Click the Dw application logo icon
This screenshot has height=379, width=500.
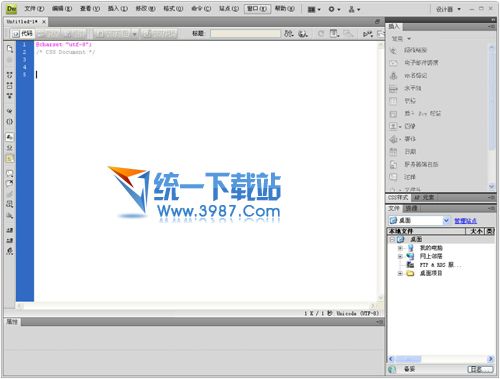tap(12, 9)
